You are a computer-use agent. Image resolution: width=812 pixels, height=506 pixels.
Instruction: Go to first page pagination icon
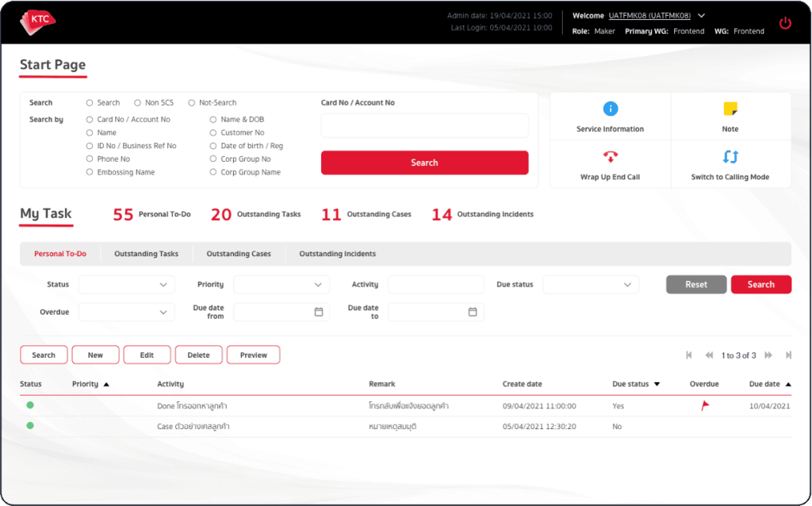click(x=689, y=355)
